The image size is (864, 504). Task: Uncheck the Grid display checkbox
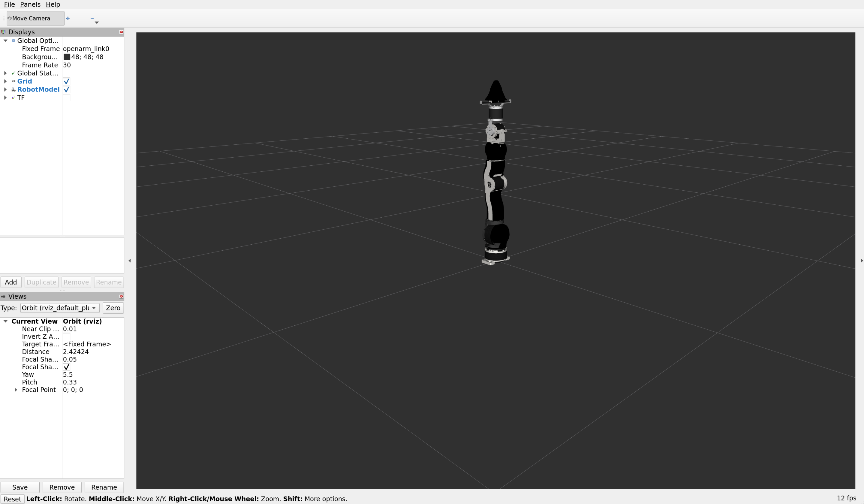coord(67,81)
